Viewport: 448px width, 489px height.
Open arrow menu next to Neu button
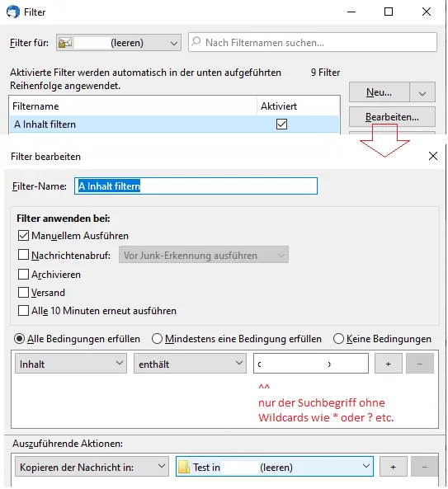click(x=422, y=92)
